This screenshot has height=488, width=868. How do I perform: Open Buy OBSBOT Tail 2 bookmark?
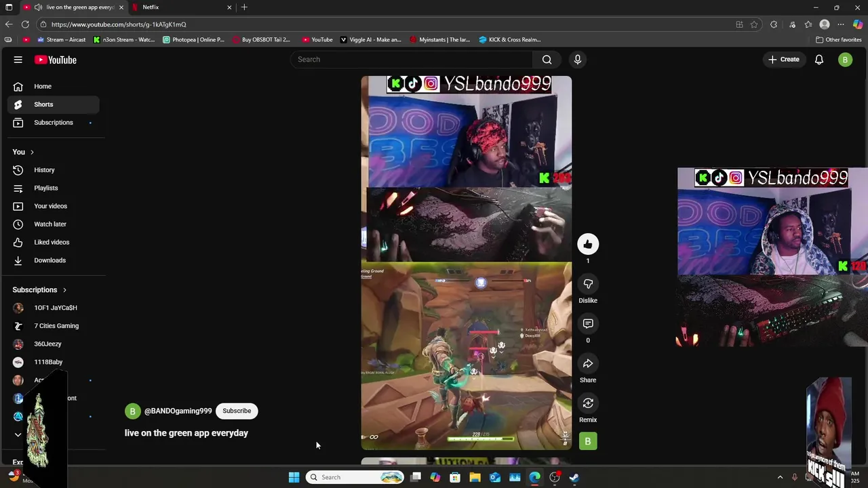coord(262,40)
